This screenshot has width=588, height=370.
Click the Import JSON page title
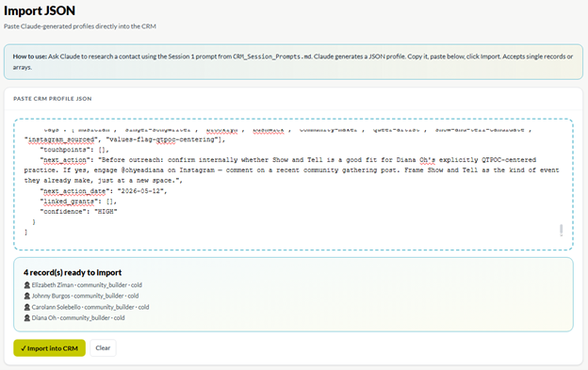(x=40, y=10)
